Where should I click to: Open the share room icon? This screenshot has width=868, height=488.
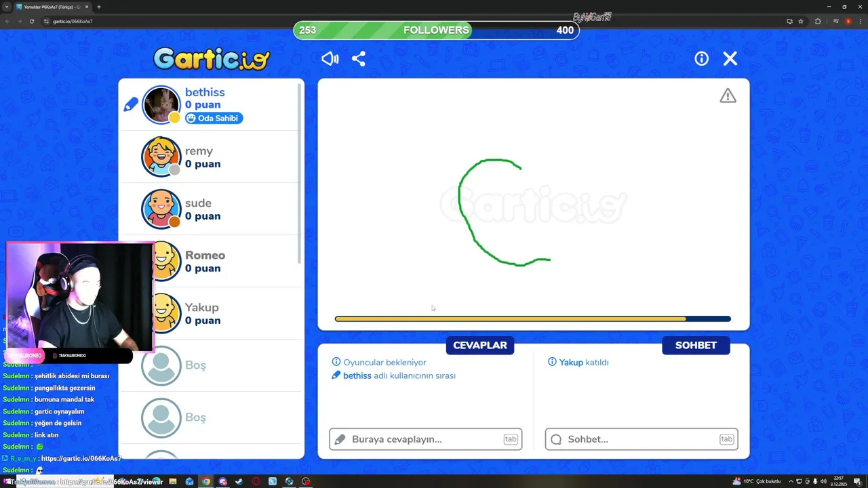click(359, 59)
